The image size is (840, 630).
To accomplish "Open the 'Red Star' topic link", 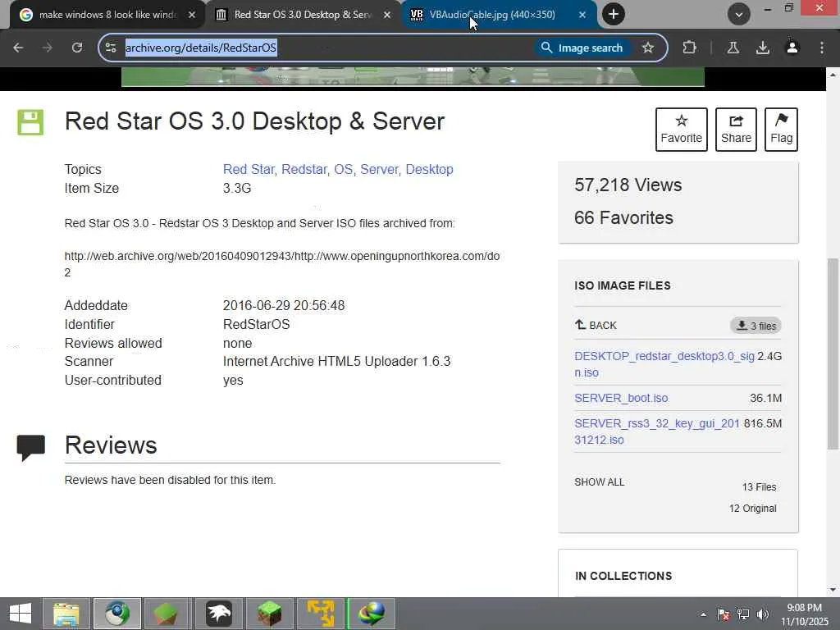I will [x=249, y=169].
